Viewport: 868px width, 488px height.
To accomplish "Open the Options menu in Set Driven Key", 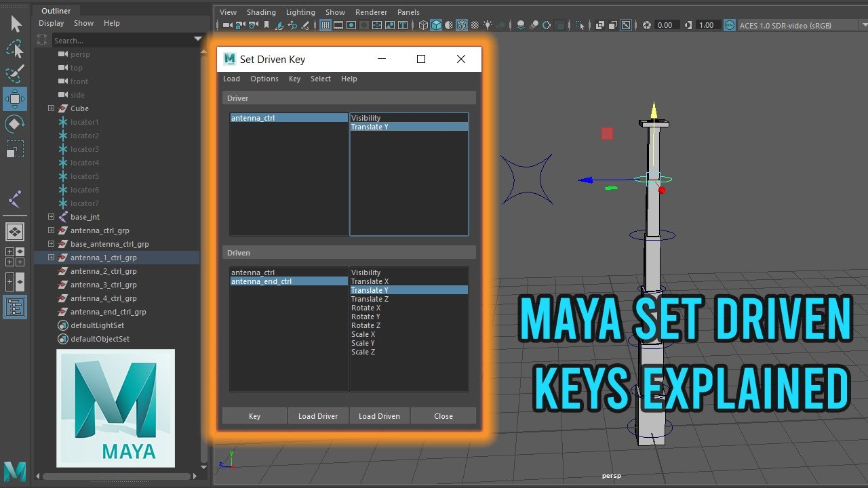I will (x=264, y=79).
